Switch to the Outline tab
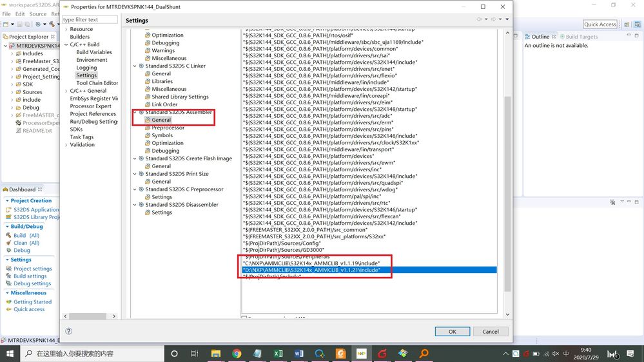The width and height of the screenshot is (644, 362). pos(540,37)
